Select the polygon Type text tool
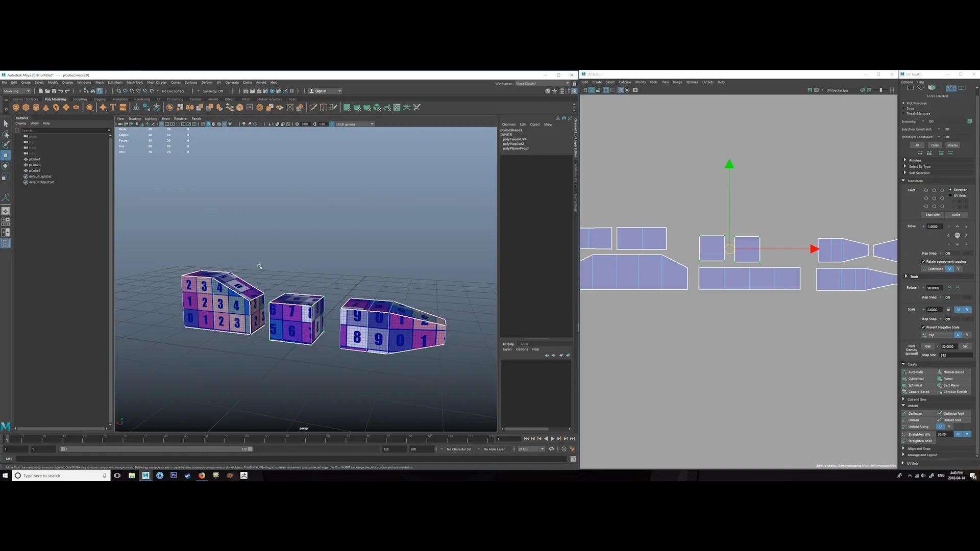The image size is (980, 551). click(113, 107)
